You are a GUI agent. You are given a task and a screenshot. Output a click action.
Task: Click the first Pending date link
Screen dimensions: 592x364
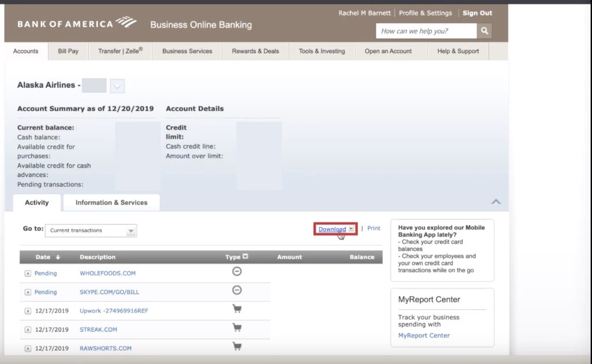click(46, 273)
